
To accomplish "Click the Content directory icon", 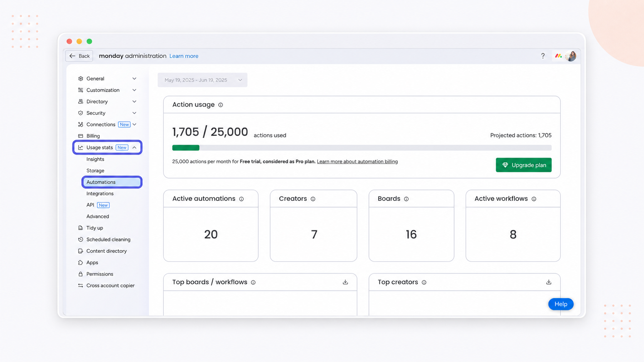I will (x=80, y=251).
